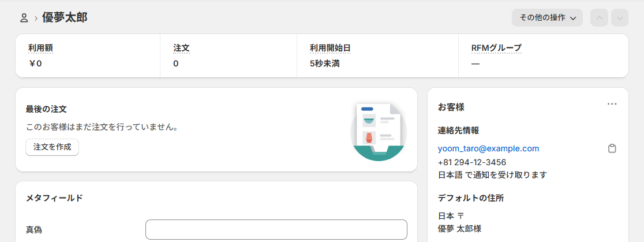Click the 最後の注文 card heading
The width and height of the screenshot is (644, 242).
tap(46, 109)
